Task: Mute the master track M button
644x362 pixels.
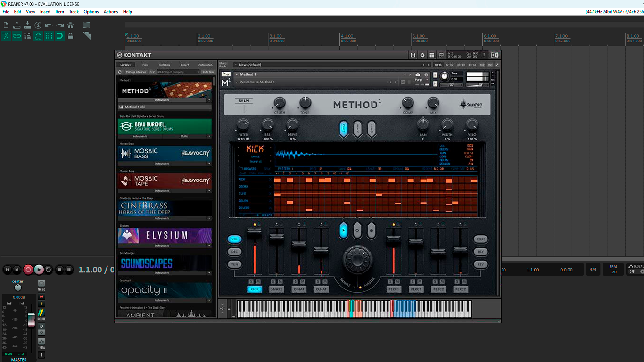Action: click(41, 296)
